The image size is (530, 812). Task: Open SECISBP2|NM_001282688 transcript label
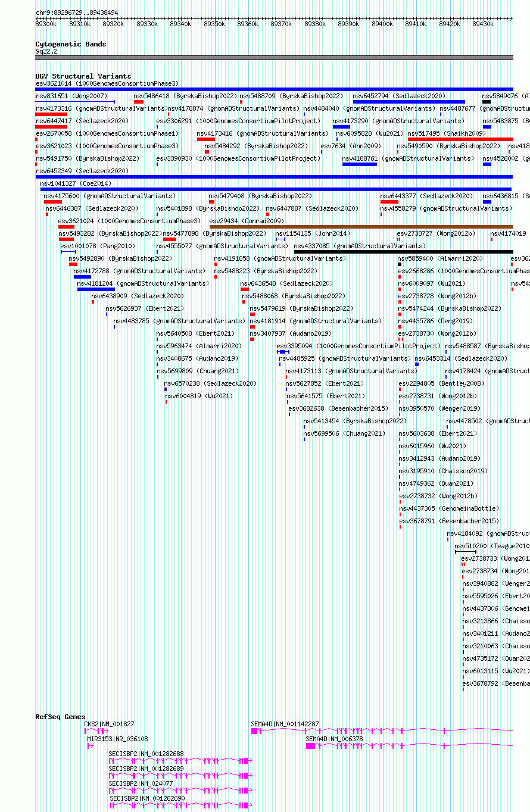[x=146, y=754]
